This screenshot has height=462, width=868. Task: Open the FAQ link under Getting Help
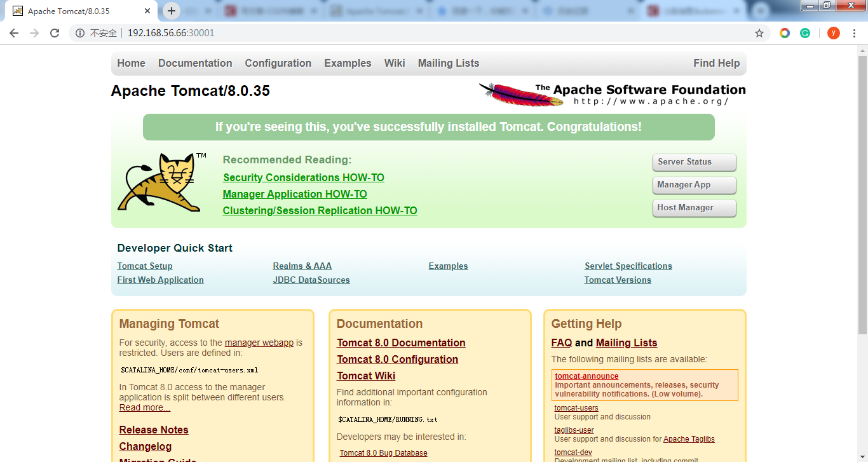[x=562, y=343]
